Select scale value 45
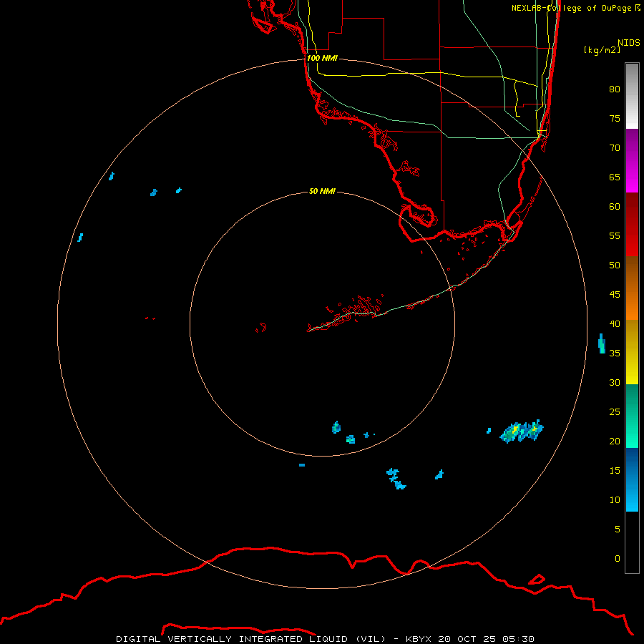Image resolution: width=644 pixels, height=644 pixels. pyautogui.click(x=615, y=295)
